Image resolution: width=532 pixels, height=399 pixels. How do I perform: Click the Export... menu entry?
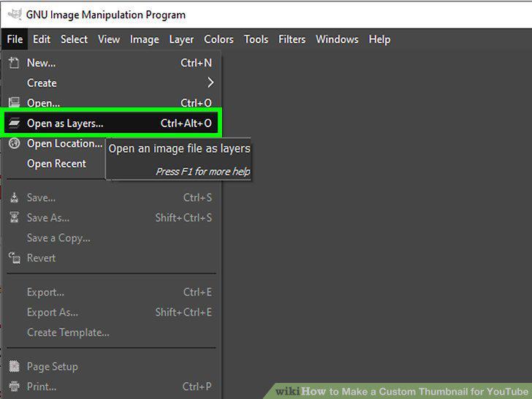pos(111,292)
